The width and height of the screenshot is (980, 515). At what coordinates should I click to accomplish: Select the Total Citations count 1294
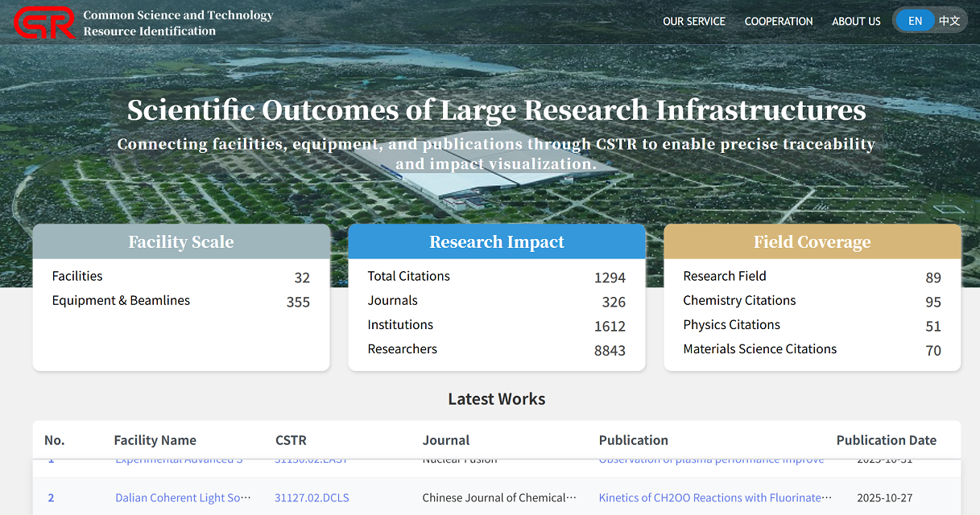pos(609,278)
